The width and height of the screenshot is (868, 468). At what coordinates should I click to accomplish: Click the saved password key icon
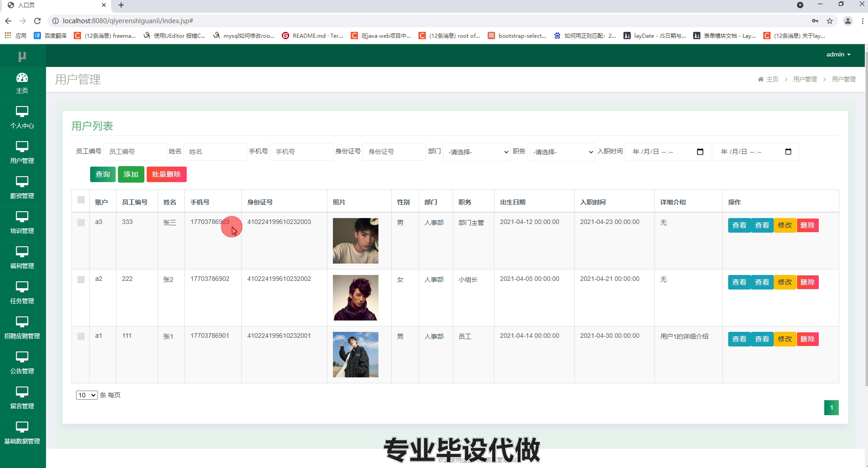[815, 21]
